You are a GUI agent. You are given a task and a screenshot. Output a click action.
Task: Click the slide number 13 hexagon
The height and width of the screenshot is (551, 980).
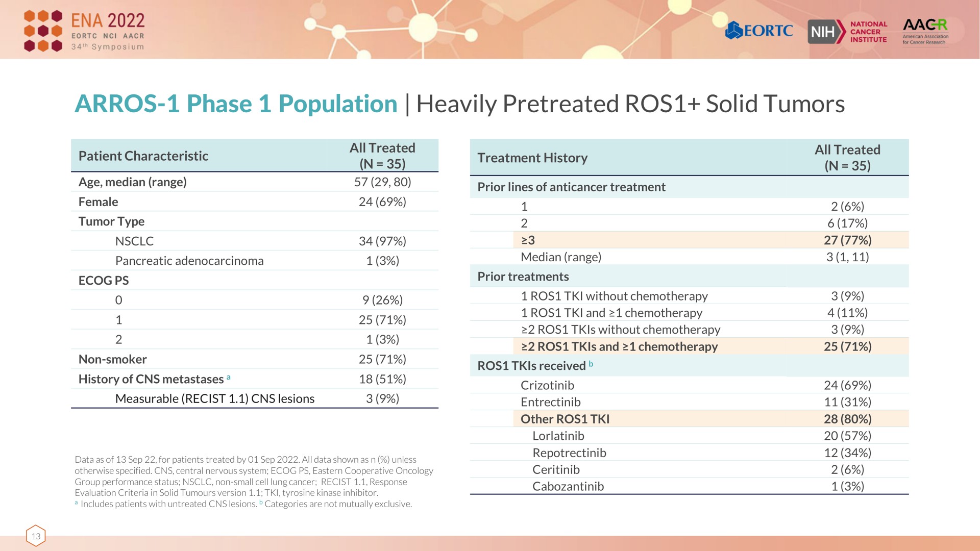36,536
